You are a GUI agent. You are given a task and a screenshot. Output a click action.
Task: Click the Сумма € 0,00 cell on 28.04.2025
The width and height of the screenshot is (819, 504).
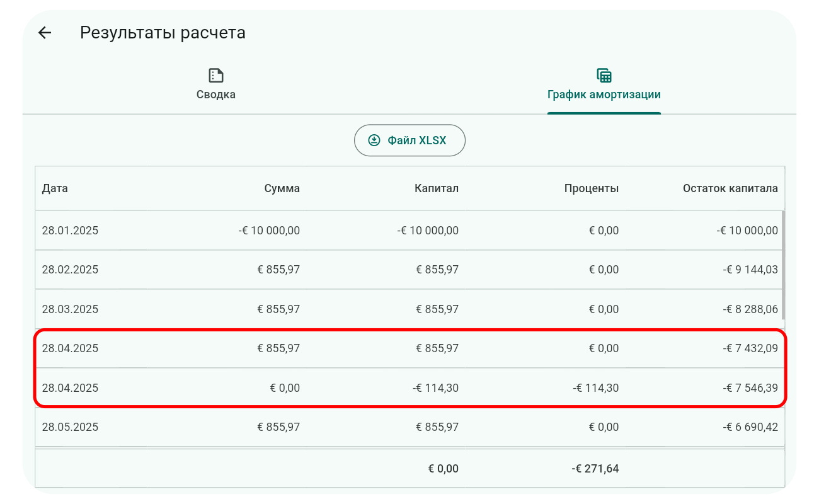285,388
